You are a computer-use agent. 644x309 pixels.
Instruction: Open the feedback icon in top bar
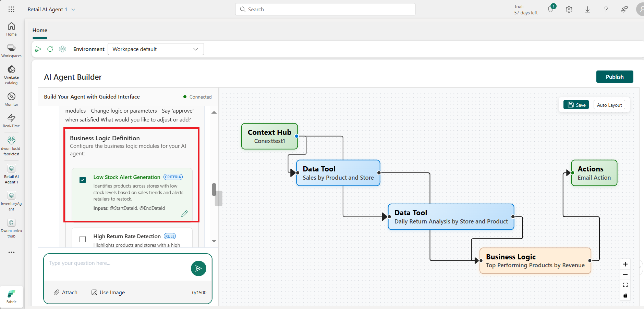pyautogui.click(x=624, y=9)
